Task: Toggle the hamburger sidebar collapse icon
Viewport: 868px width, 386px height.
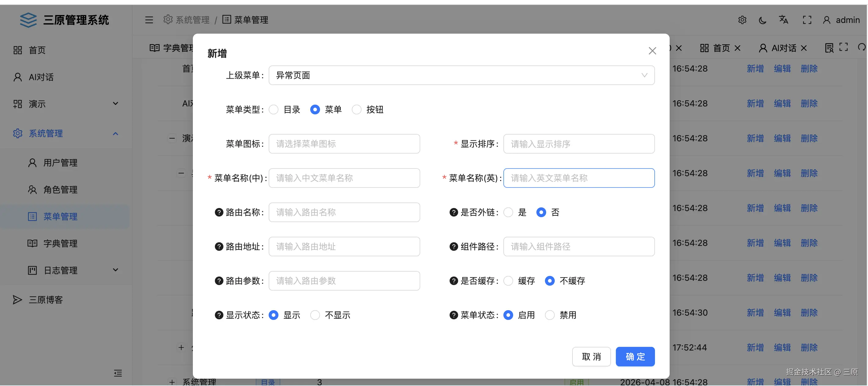Action: coord(149,20)
